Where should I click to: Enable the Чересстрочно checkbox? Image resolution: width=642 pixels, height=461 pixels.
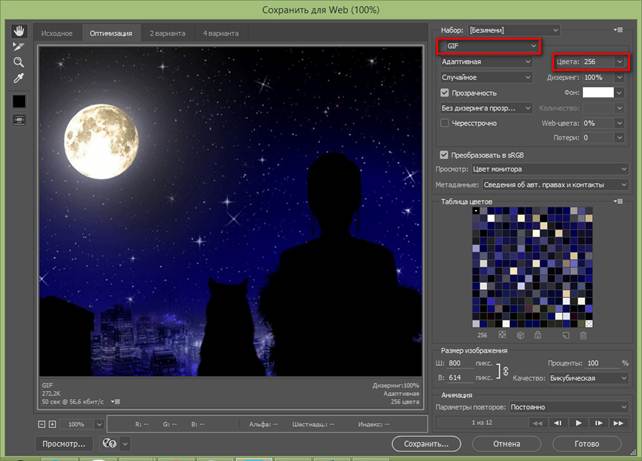click(445, 122)
